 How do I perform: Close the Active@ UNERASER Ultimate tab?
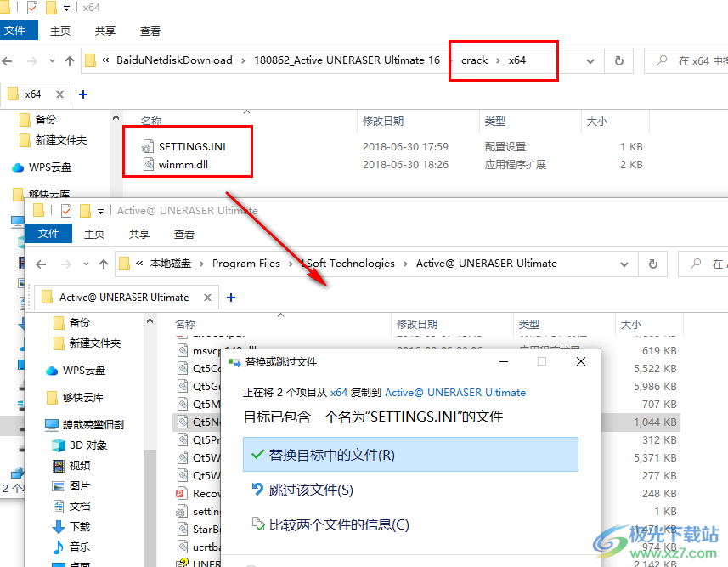(207, 298)
